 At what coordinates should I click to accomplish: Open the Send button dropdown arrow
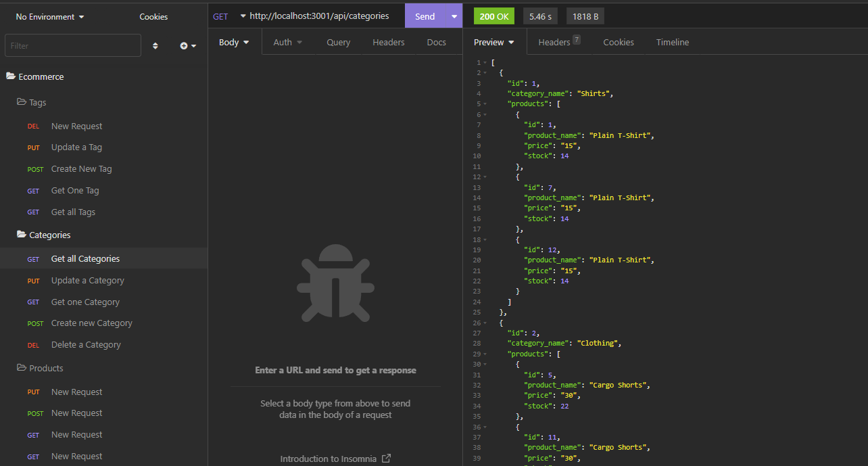click(454, 16)
